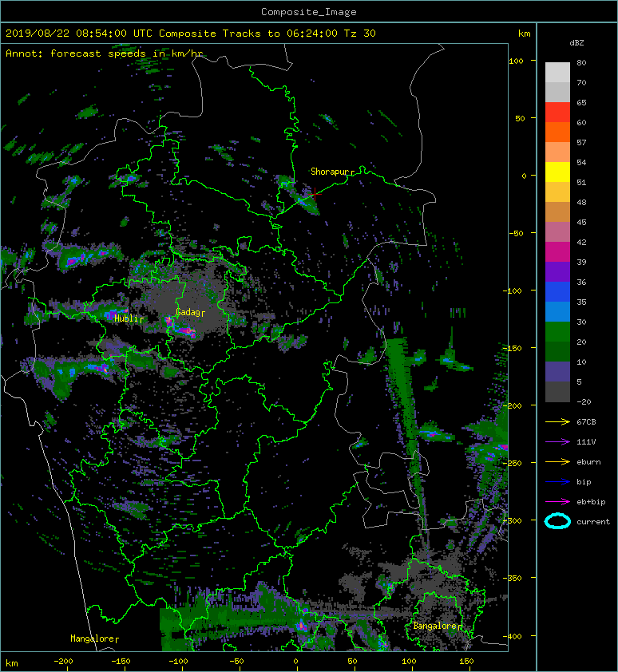Click the red 60 dBZ color swatch

pyautogui.click(x=557, y=113)
